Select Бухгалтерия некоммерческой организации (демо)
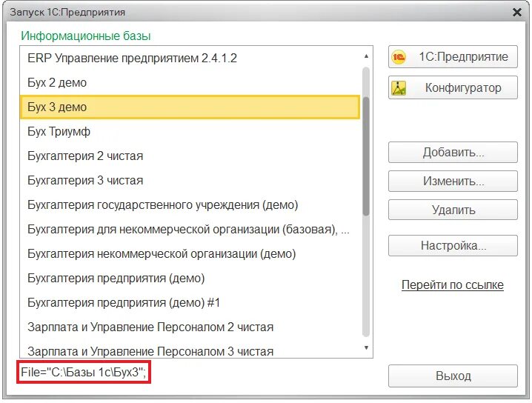This screenshot has width=532, height=403. (190, 253)
